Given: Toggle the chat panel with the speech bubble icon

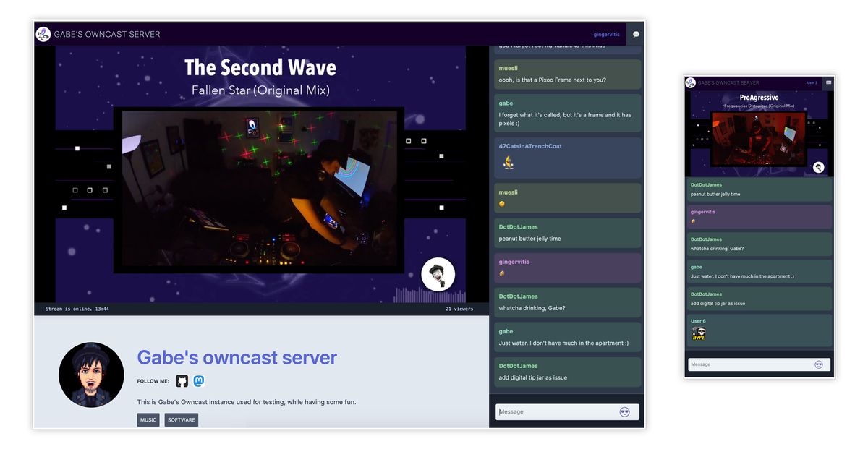Looking at the screenshot, I should pos(635,33).
